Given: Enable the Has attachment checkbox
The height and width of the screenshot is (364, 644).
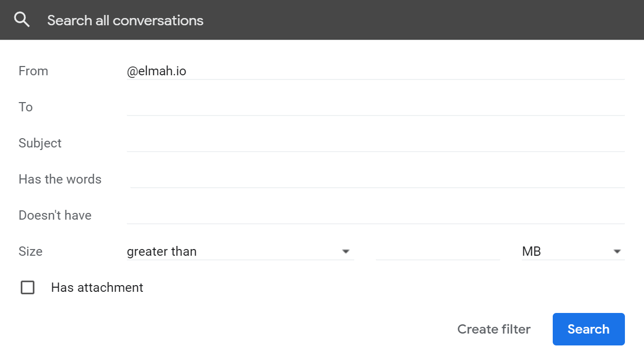Looking at the screenshot, I should tap(27, 287).
